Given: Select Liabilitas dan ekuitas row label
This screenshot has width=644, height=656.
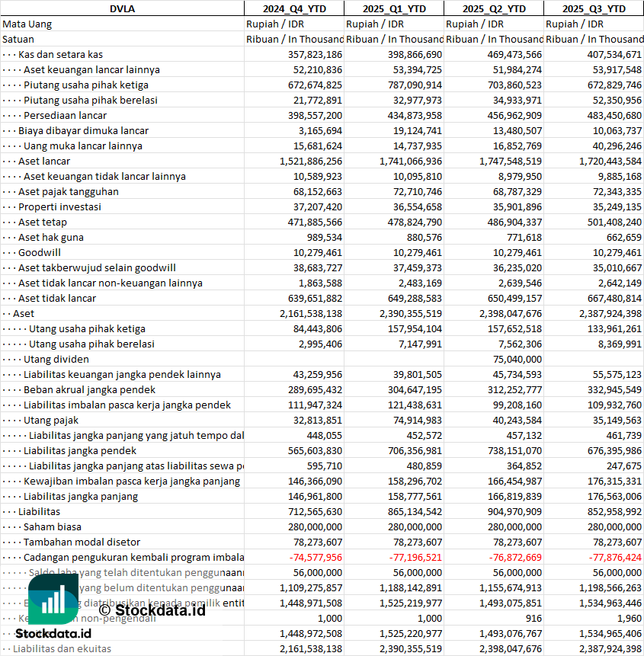Looking at the screenshot, I should click(62, 649).
